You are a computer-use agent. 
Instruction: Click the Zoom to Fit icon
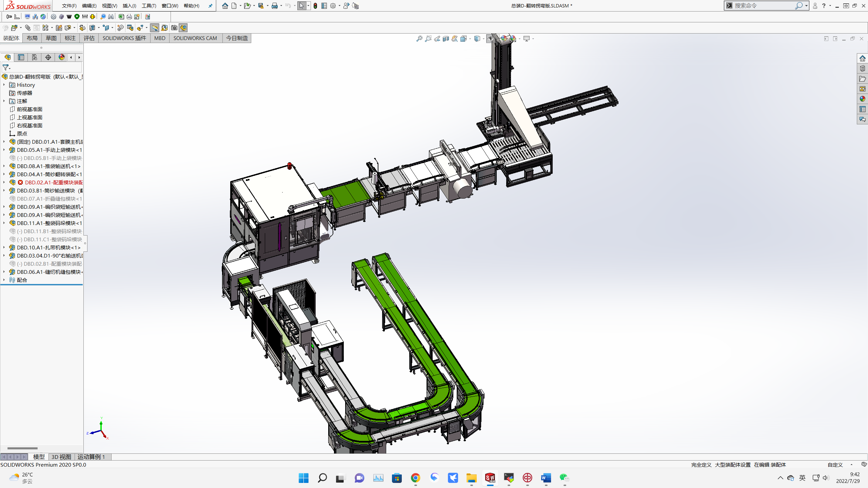click(419, 39)
